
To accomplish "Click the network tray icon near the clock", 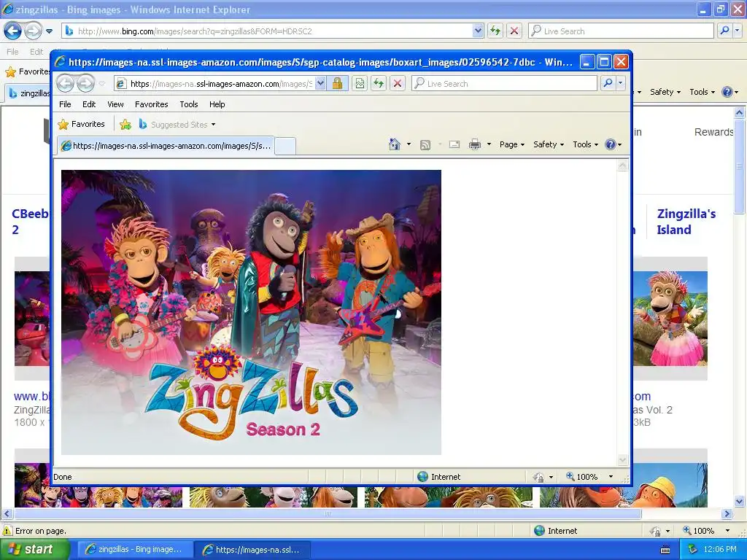I will (x=693, y=550).
